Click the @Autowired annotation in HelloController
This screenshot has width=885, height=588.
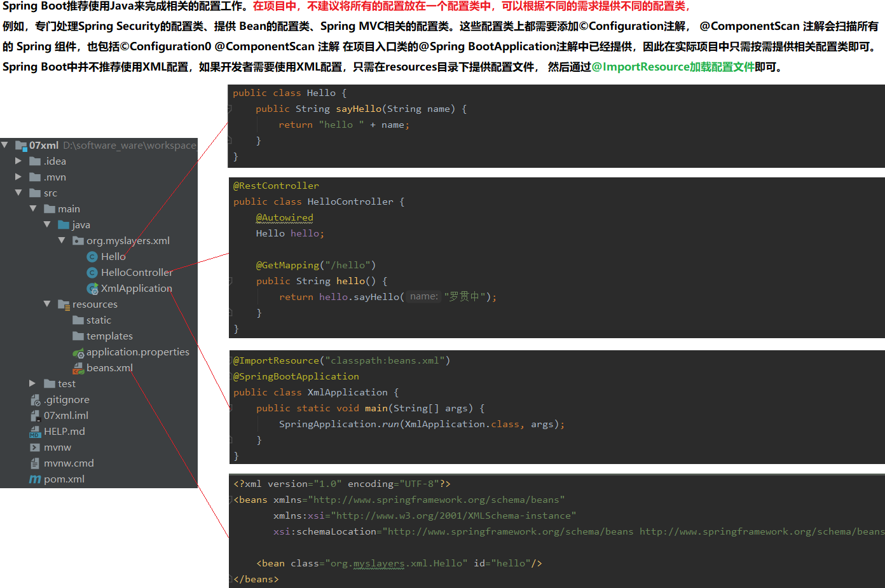(x=284, y=217)
